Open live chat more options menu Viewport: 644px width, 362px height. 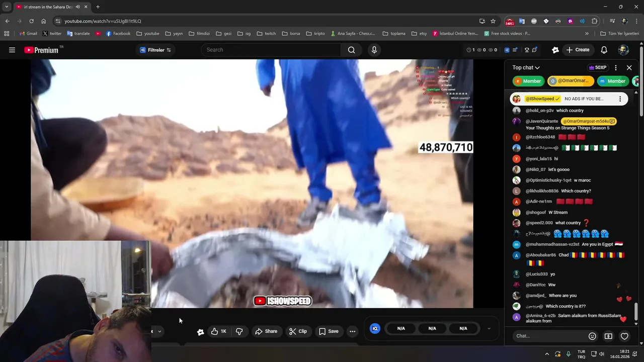(x=615, y=67)
